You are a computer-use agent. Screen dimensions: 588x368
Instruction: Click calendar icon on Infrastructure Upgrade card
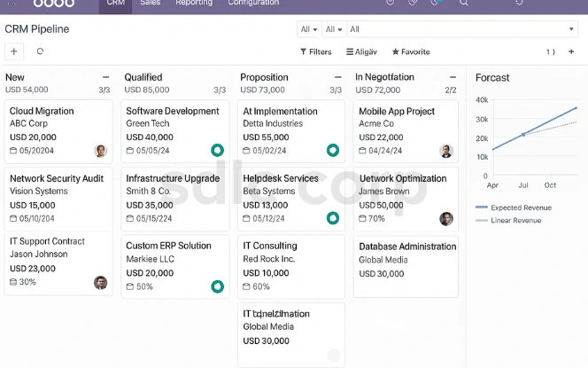tap(130, 218)
